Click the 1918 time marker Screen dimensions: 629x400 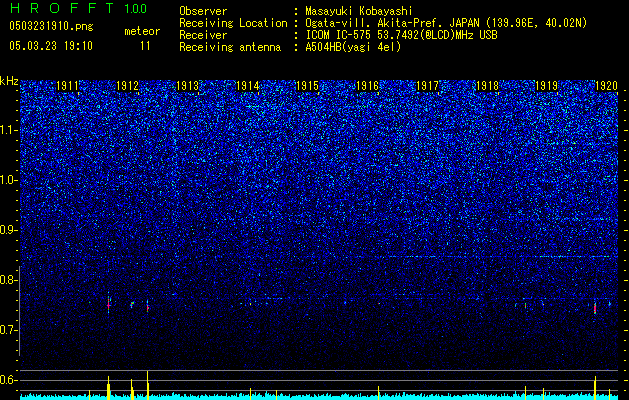[487, 85]
